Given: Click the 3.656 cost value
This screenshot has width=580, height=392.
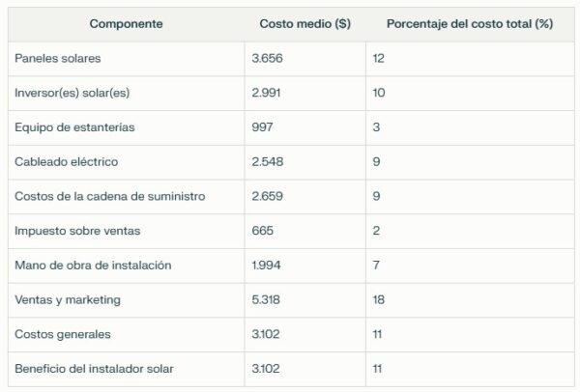Looking at the screenshot, I should tap(267, 58).
